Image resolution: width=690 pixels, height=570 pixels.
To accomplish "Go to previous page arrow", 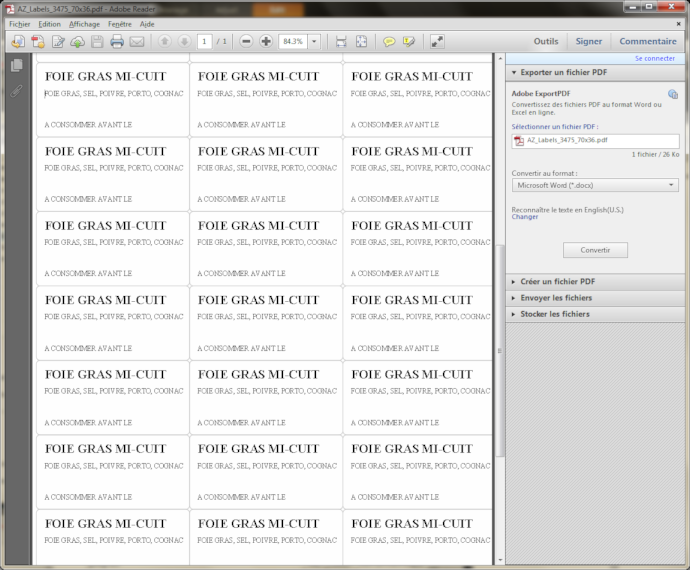I will point(165,42).
